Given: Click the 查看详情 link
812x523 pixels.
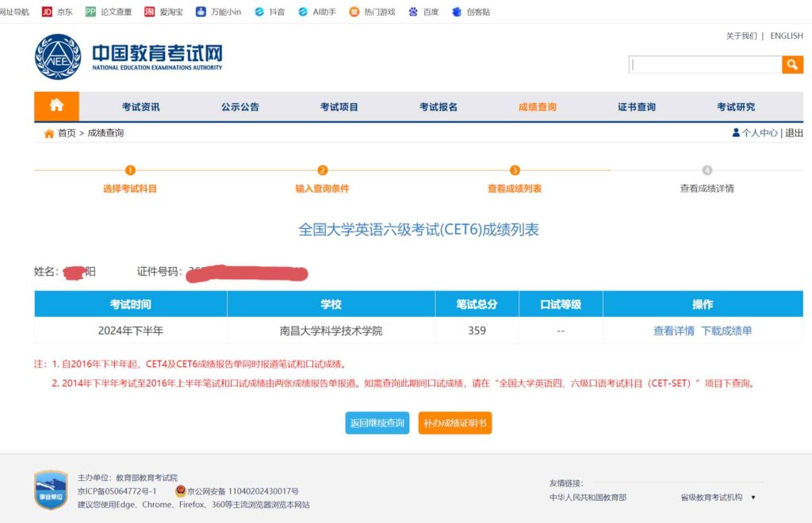Looking at the screenshot, I should [x=673, y=330].
